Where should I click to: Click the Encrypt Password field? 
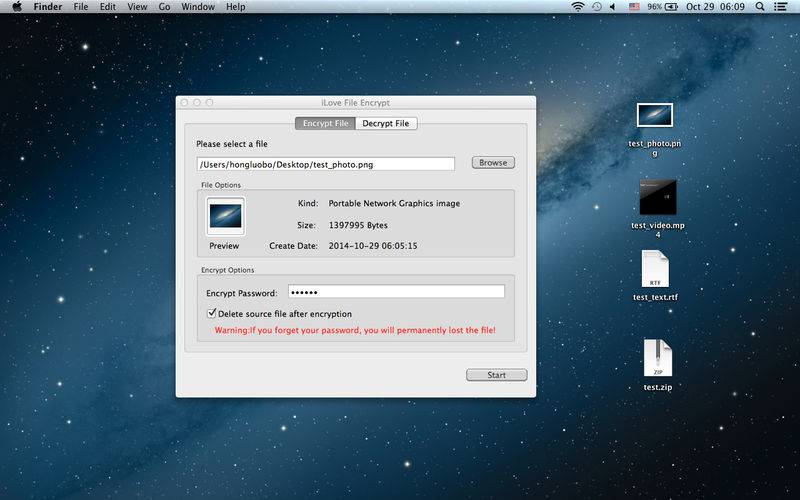click(396, 292)
